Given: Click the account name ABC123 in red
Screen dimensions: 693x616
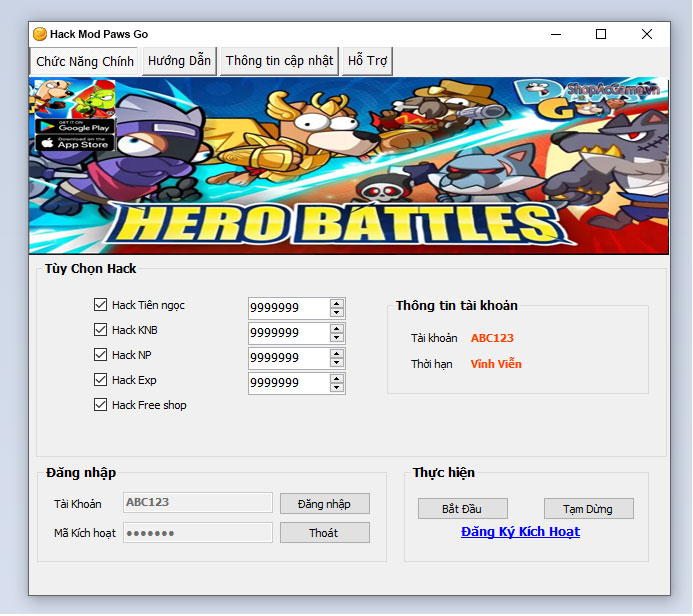Looking at the screenshot, I should (x=492, y=338).
